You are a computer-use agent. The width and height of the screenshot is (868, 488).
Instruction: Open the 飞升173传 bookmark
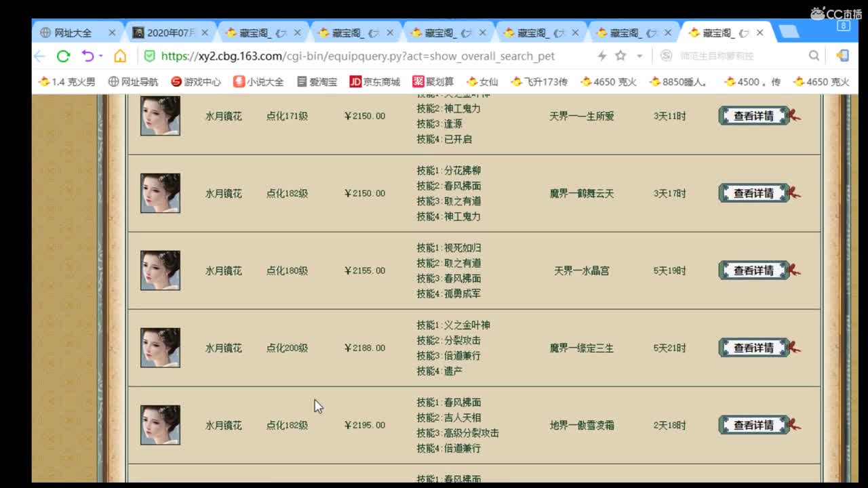(x=539, y=82)
